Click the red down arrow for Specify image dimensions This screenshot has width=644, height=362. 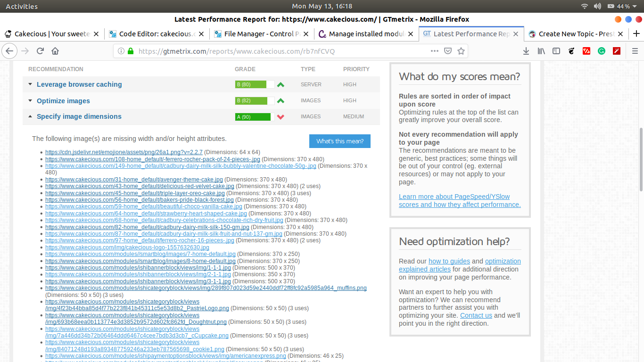[x=281, y=117]
